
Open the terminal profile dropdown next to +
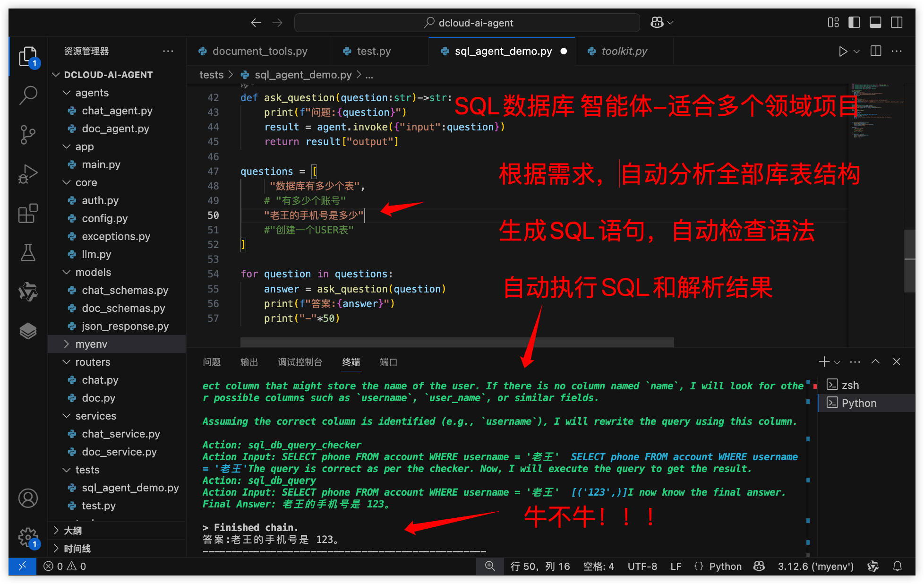837,362
